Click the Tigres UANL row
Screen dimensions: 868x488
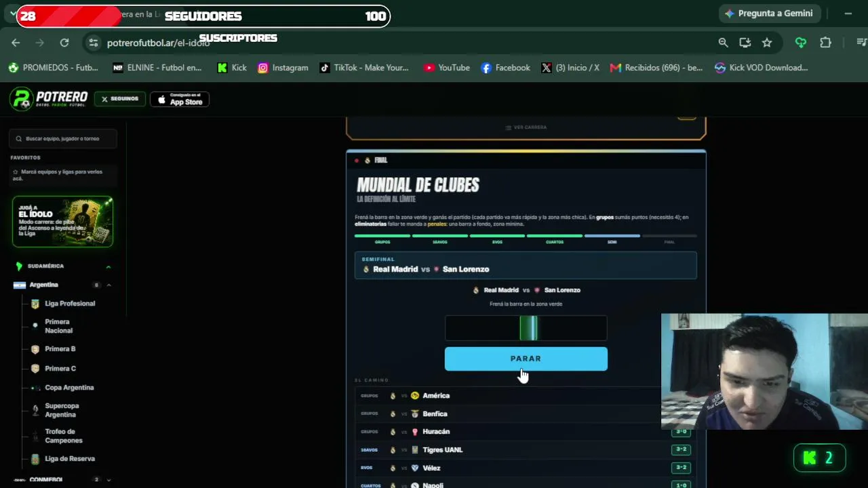pyautogui.click(x=526, y=450)
